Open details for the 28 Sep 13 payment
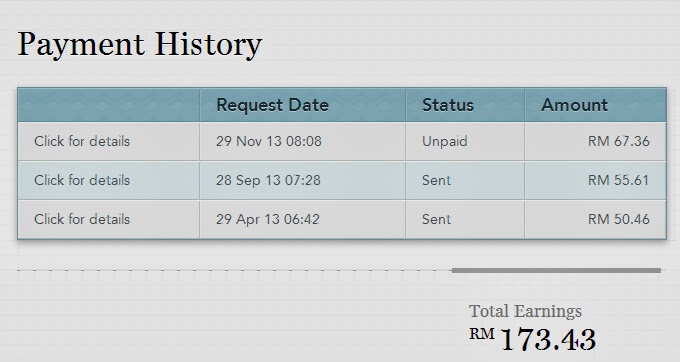 [x=82, y=180]
